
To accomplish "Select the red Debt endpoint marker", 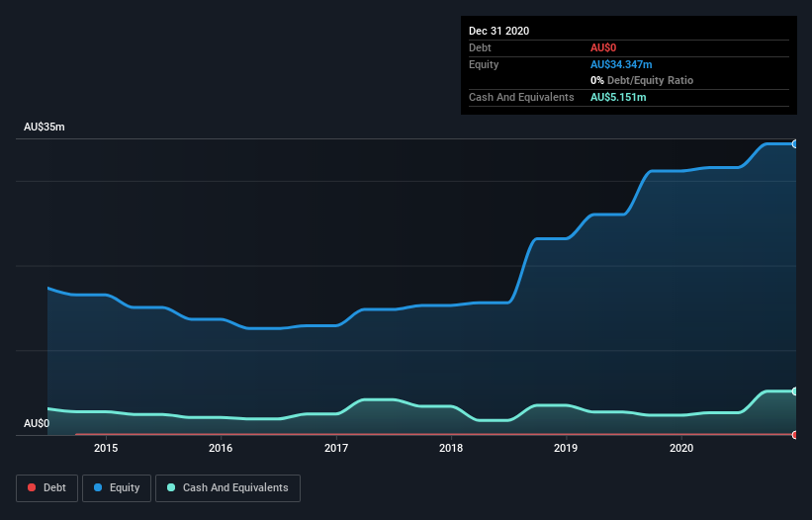I will (795, 435).
